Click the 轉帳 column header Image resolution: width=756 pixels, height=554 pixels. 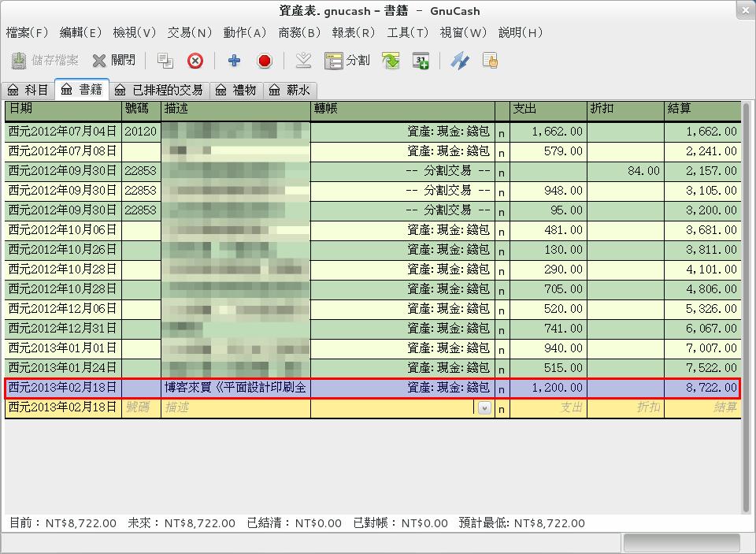click(x=402, y=110)
